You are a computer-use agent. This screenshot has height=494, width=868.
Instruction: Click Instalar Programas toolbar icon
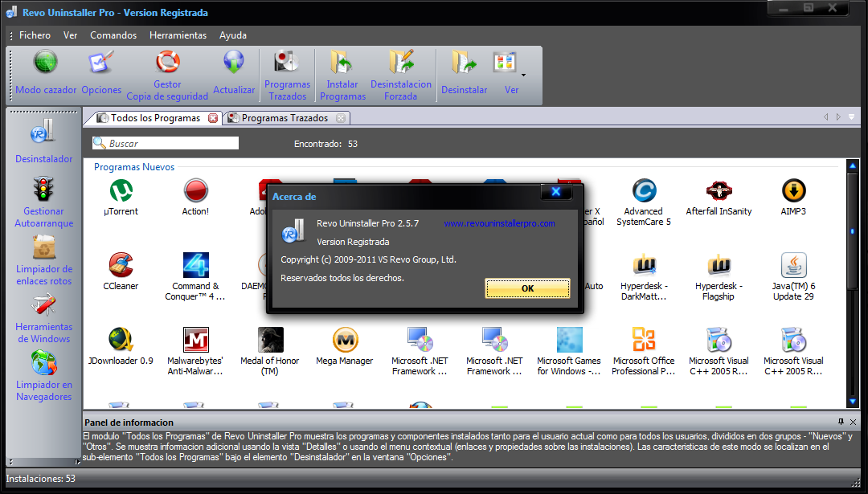342,76
